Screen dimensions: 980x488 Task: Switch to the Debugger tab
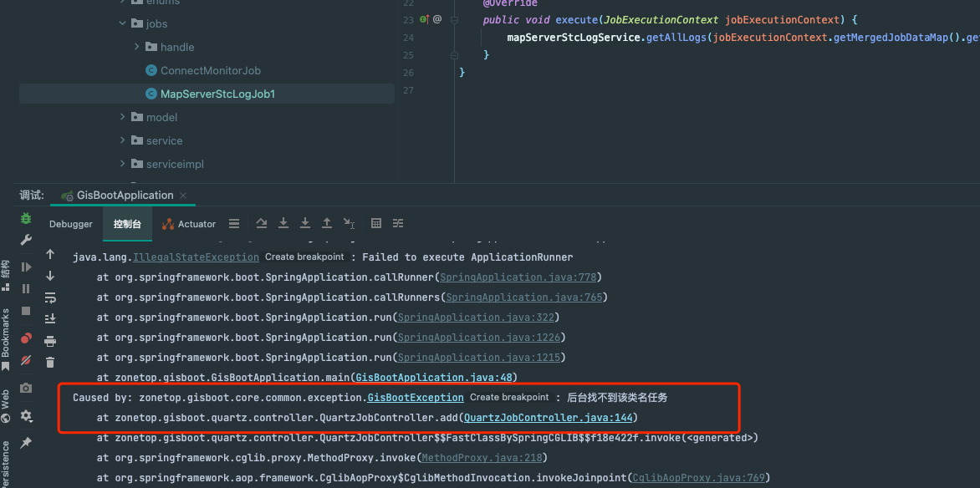[71, 224]
